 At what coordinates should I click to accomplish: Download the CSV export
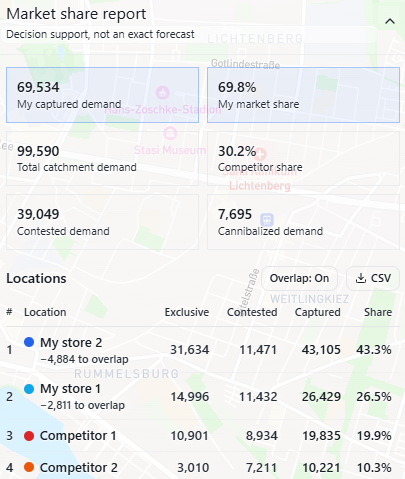point(373,278)
